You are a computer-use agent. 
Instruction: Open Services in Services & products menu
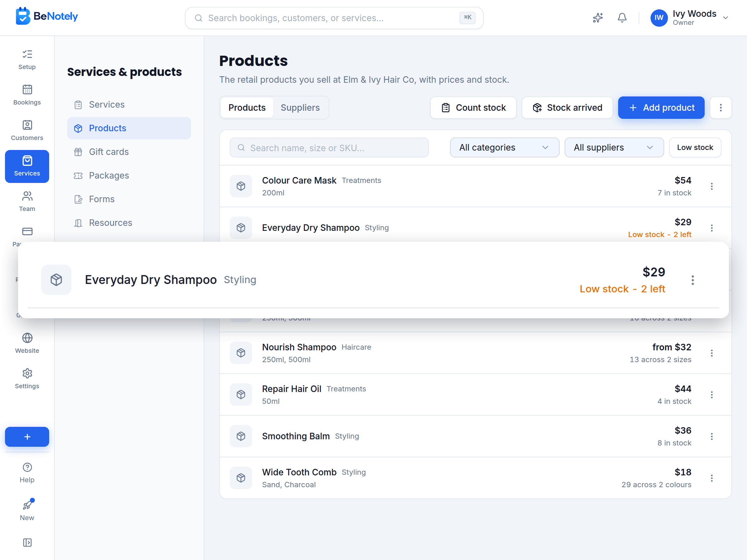(x=129, y=105)
